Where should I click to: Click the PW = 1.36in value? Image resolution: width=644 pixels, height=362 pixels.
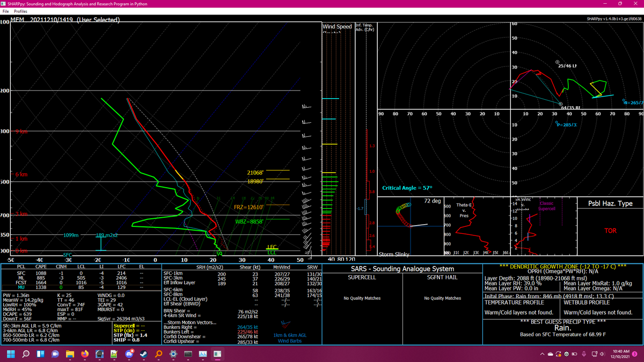(16, 295)
